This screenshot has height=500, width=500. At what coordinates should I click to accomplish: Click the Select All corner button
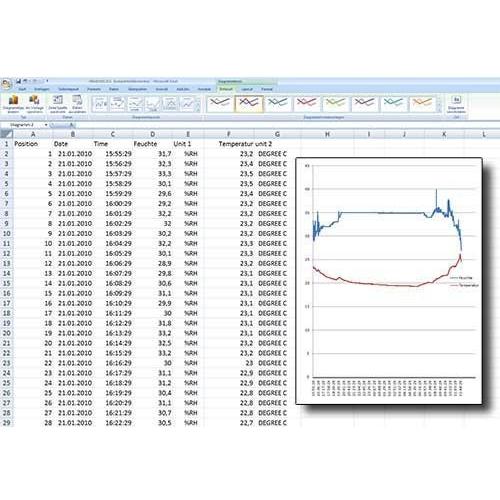pos(6,134)
